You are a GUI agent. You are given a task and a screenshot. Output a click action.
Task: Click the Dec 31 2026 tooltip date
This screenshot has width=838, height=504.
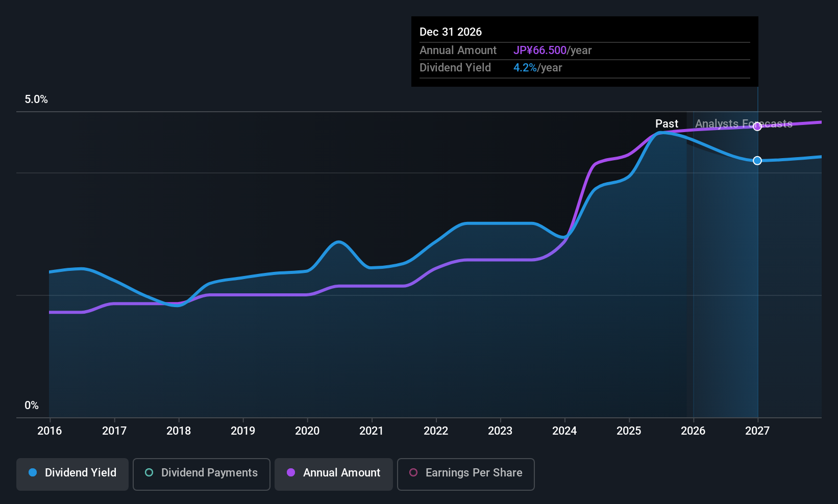pos(451,32)
